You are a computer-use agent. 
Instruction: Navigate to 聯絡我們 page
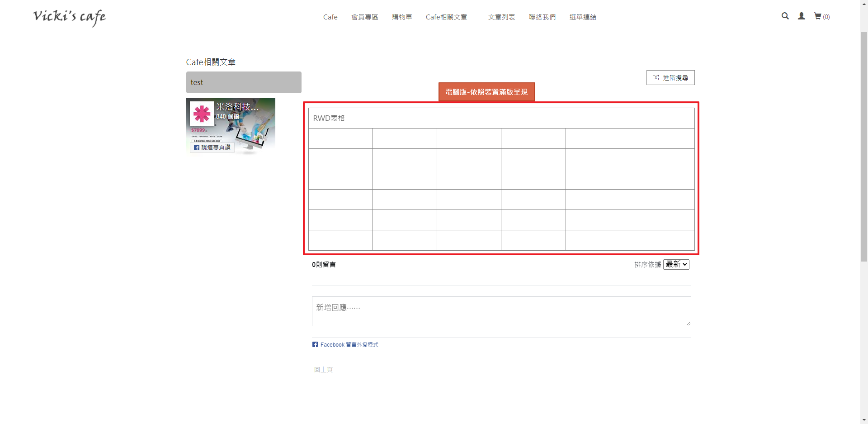pos(542,17)
